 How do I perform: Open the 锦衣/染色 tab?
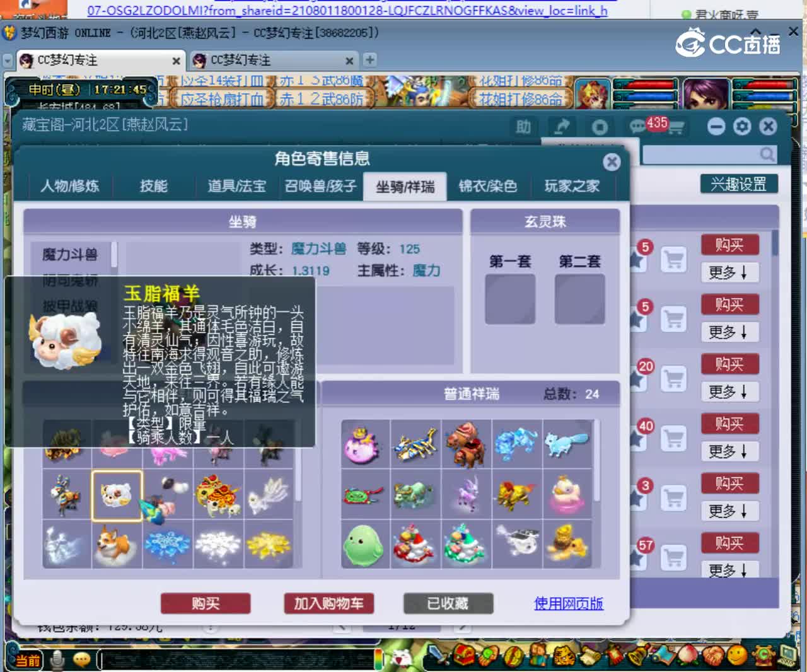pyautogui.click(x=488, y=186)
